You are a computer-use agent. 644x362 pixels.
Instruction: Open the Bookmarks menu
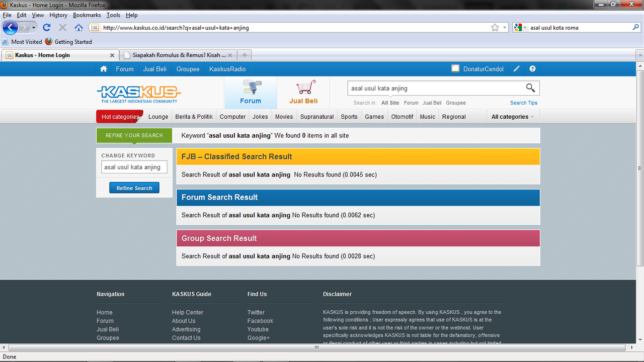(x=87, y=15)
